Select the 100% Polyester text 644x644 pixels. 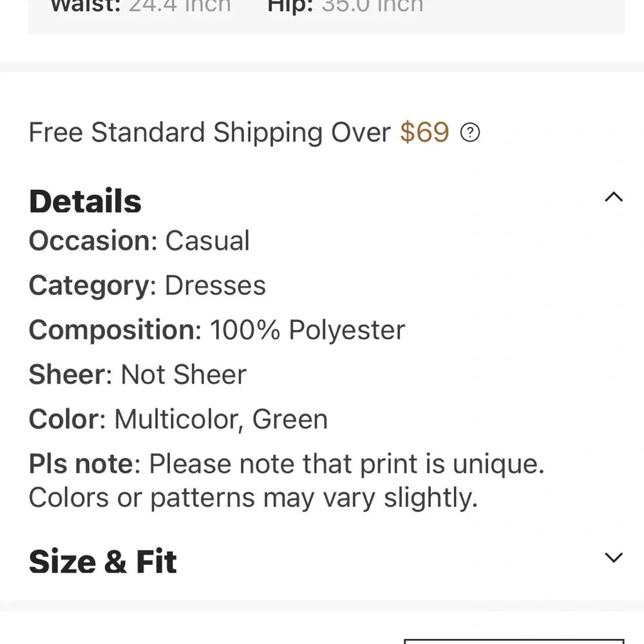[x=308, y=330]
